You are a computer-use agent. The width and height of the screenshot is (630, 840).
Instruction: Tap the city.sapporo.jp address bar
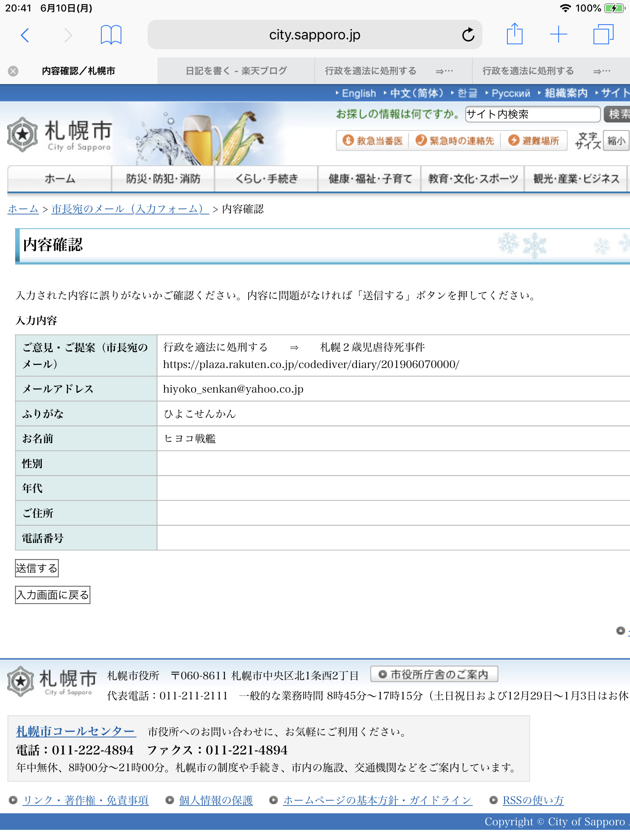(315, 35)
